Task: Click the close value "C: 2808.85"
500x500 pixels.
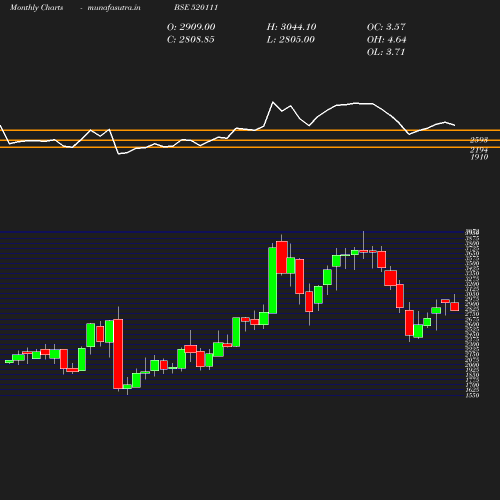Action: (x=191, y=39)
